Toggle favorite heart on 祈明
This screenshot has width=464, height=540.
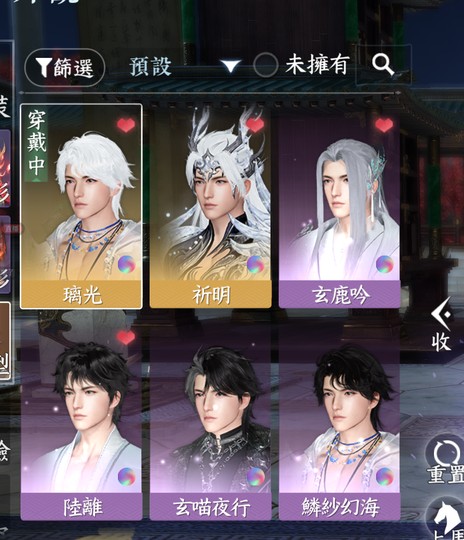(255, 125)
